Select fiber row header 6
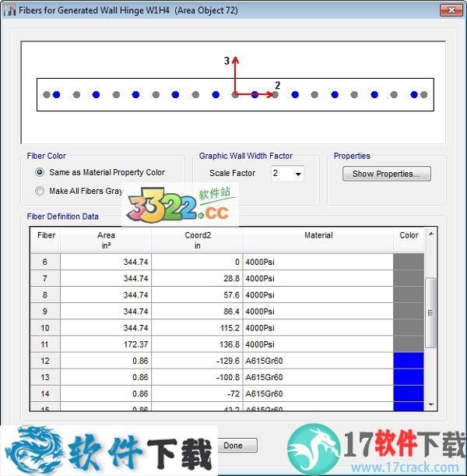467x476 pixels. point(45,262)
